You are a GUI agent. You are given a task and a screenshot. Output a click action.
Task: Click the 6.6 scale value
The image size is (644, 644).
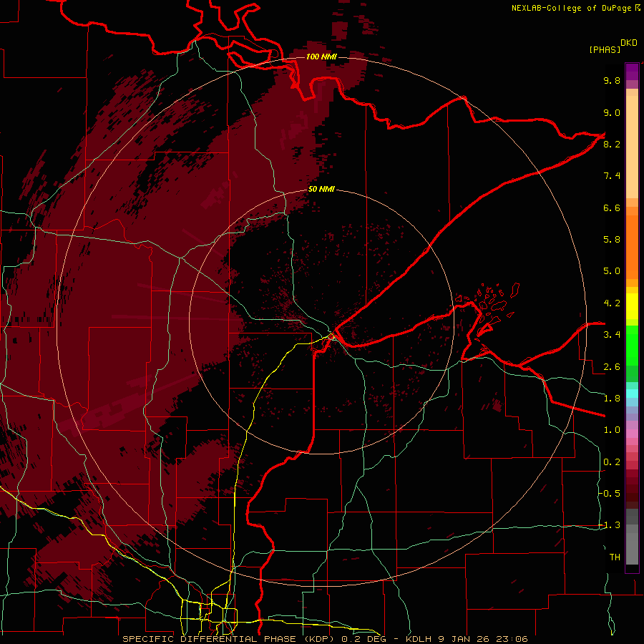click(612, 208)
